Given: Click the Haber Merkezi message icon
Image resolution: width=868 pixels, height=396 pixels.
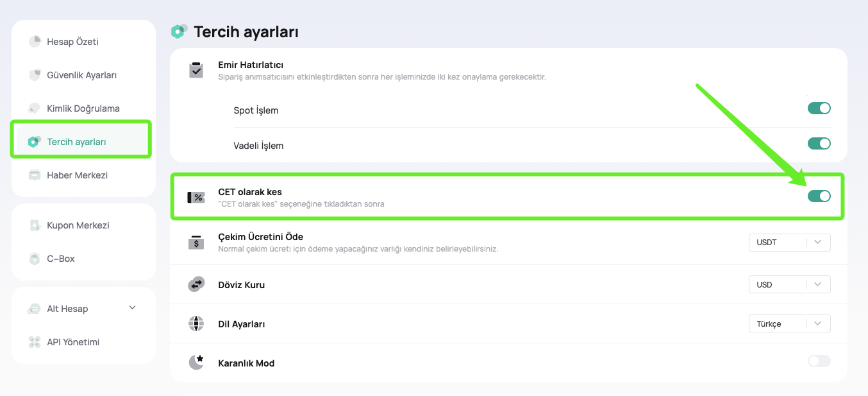Looking at the screenshot, I should click(35, 175).
